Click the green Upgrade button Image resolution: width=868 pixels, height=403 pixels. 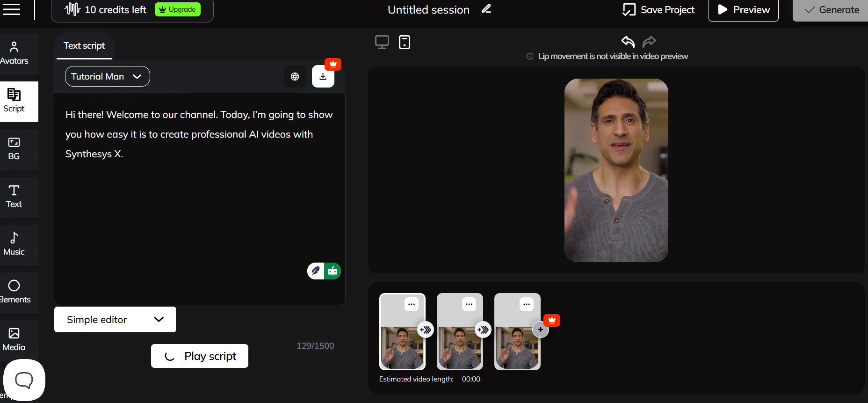click(178, 10)
